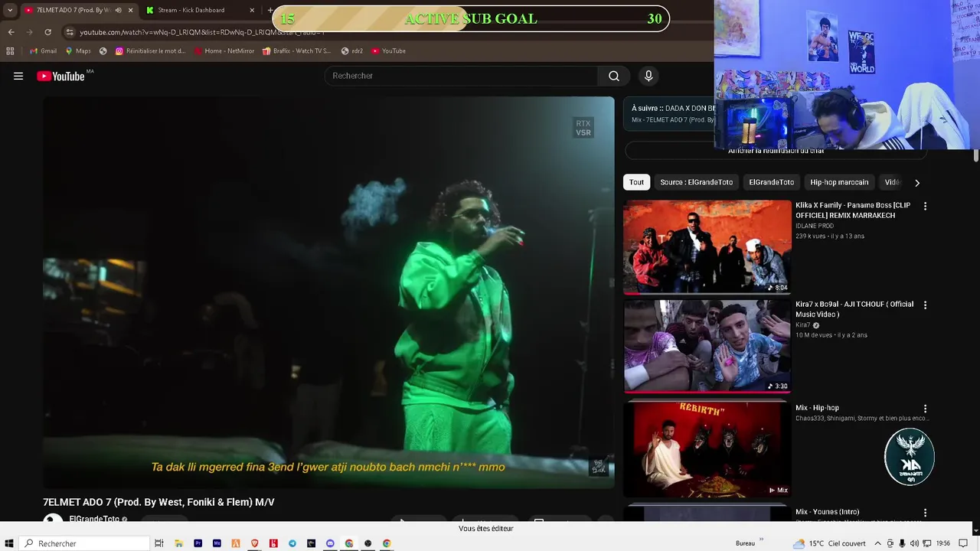980x551 pixels.
Task: Open Kira7 x Bo9al AJI TCHOUF thumbnail
Action: pos(707,345)
